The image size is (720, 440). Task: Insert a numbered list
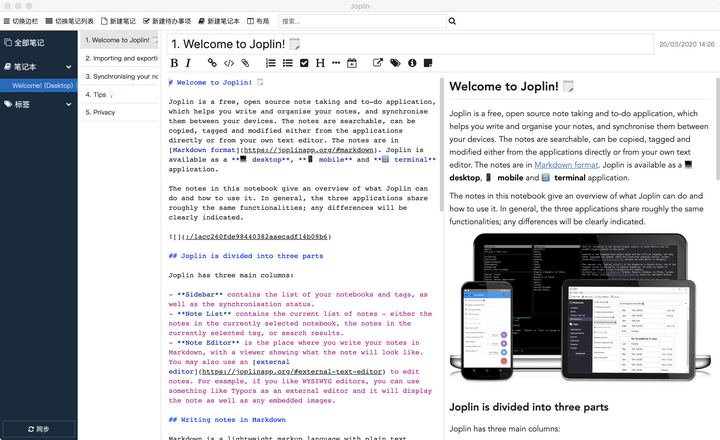[x=271, y=63]
